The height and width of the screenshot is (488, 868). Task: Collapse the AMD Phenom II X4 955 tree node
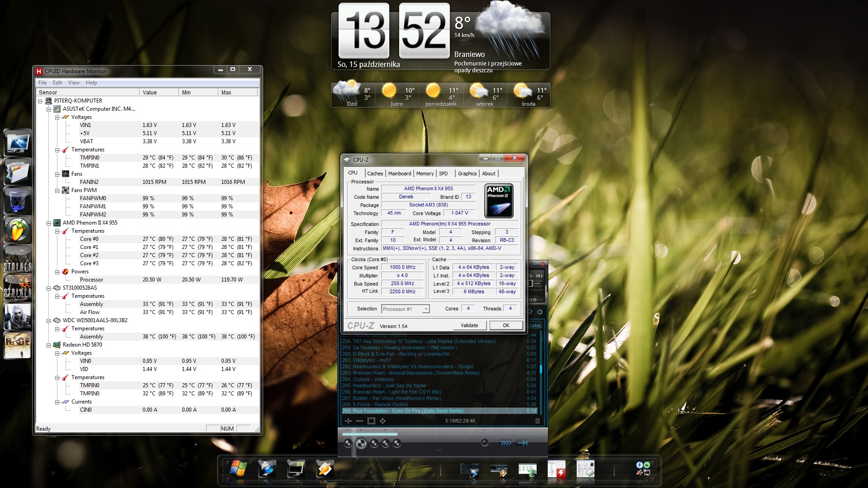click(x=49, y=223)
